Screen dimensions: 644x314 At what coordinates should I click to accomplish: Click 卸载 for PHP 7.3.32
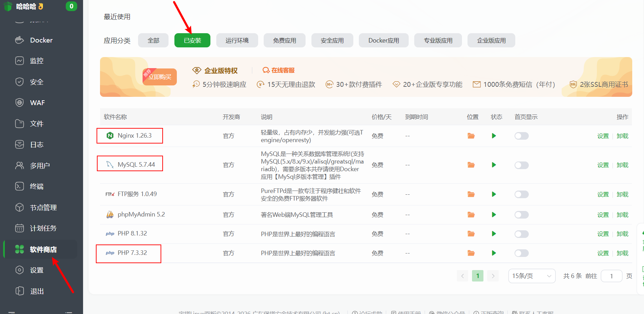point(622,253)
